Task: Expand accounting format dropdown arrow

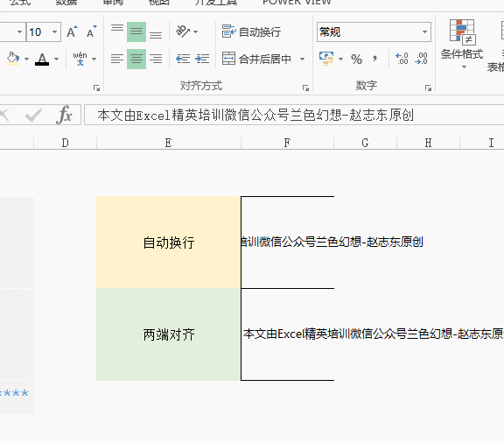Action: 340,59
